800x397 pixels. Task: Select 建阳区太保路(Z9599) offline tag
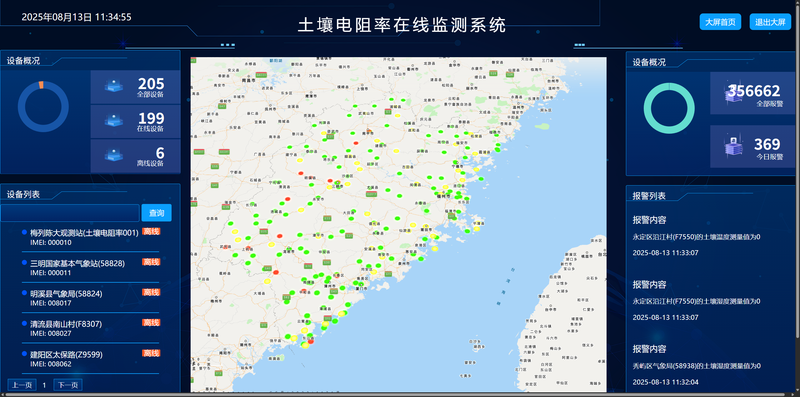click(151, 353)
